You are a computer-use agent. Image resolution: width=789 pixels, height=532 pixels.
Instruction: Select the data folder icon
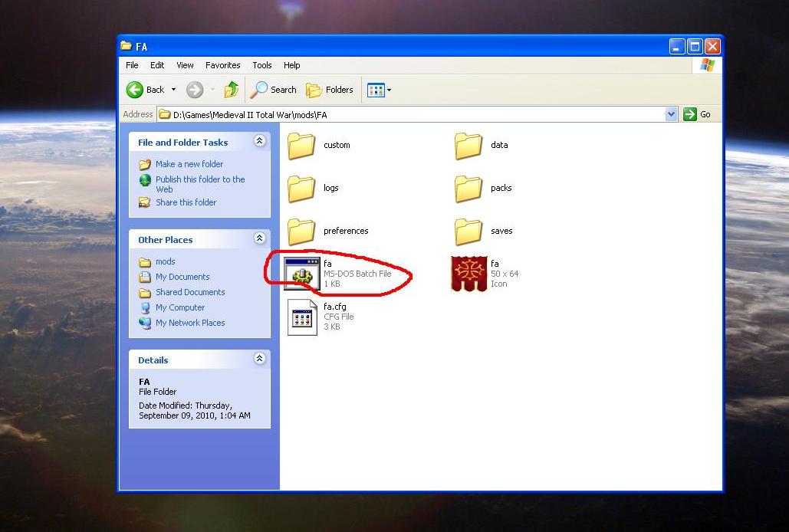pos(468,146)
